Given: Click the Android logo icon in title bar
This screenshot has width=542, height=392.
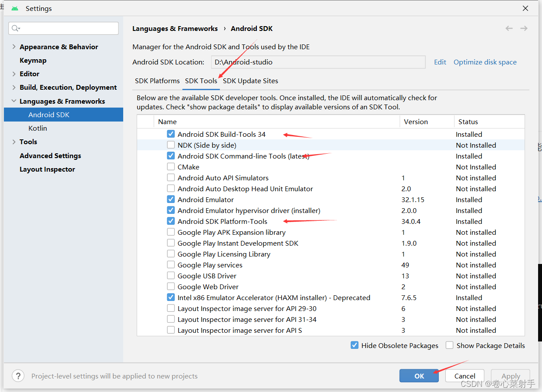Looking at the screenshot, I should tap(15, 8).
